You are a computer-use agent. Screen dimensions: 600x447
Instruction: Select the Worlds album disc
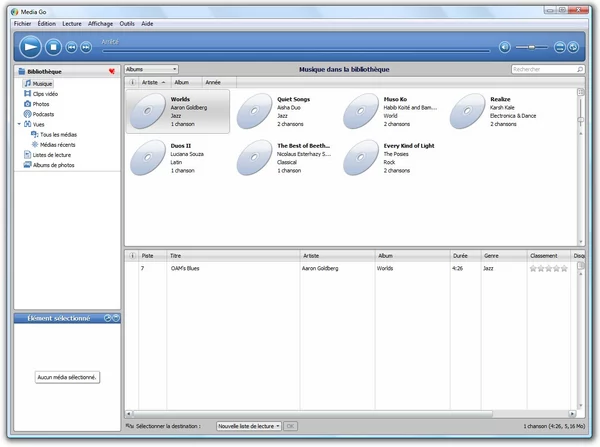[x=148, y=111]
